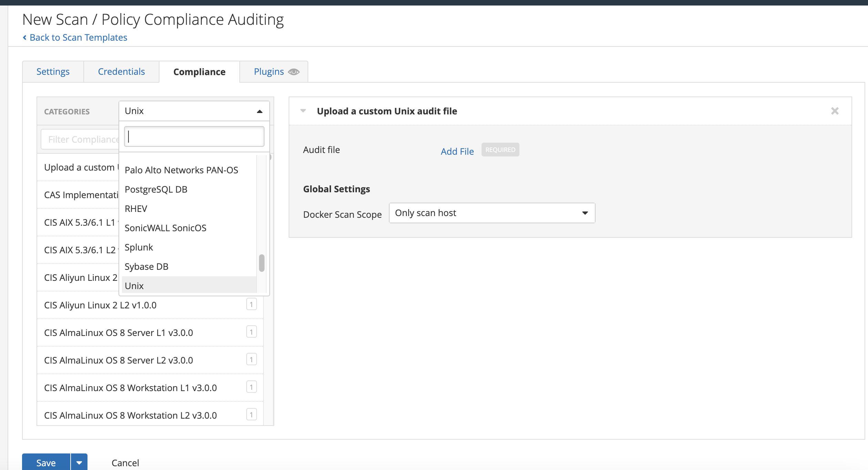Select CIS Aliyun Linux 2 L2 v1.0.0
This screenshot has height=470, width=868.
point(150,305)
